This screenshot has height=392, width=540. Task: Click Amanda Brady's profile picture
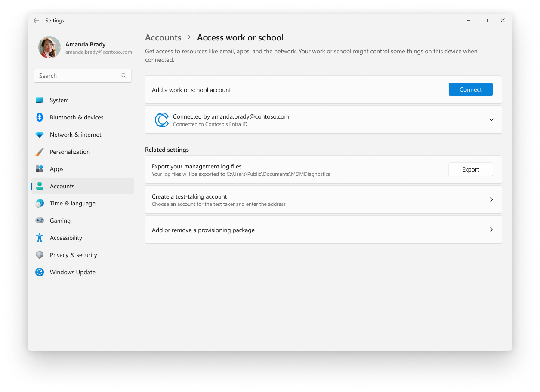(x=49, y=47)
